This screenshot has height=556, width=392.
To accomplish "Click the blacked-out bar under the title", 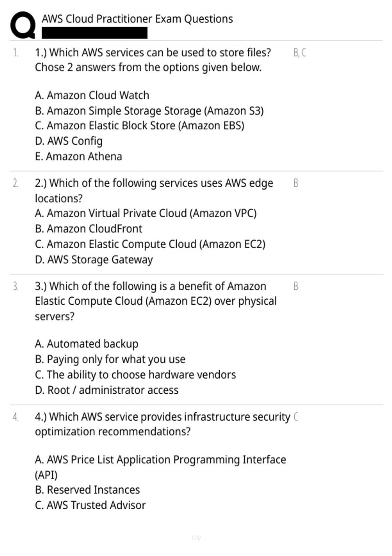I will point(94,33).
